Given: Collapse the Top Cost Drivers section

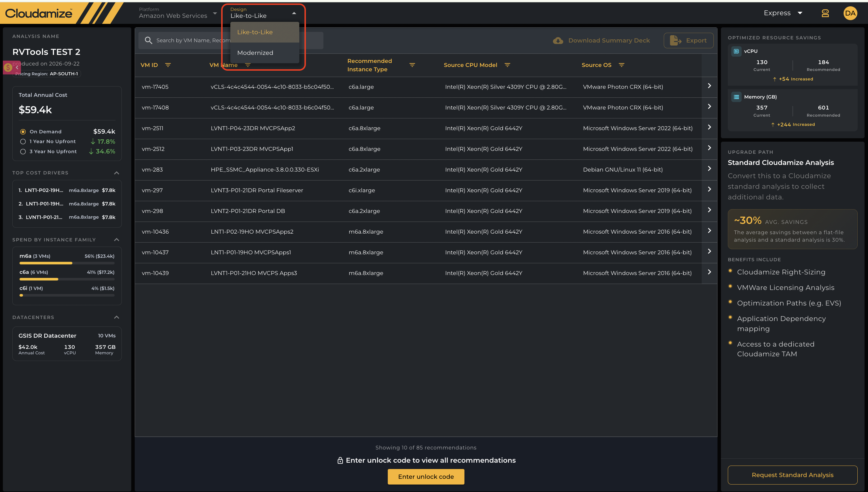Looking at the screenshot, I should coord(117,173).
